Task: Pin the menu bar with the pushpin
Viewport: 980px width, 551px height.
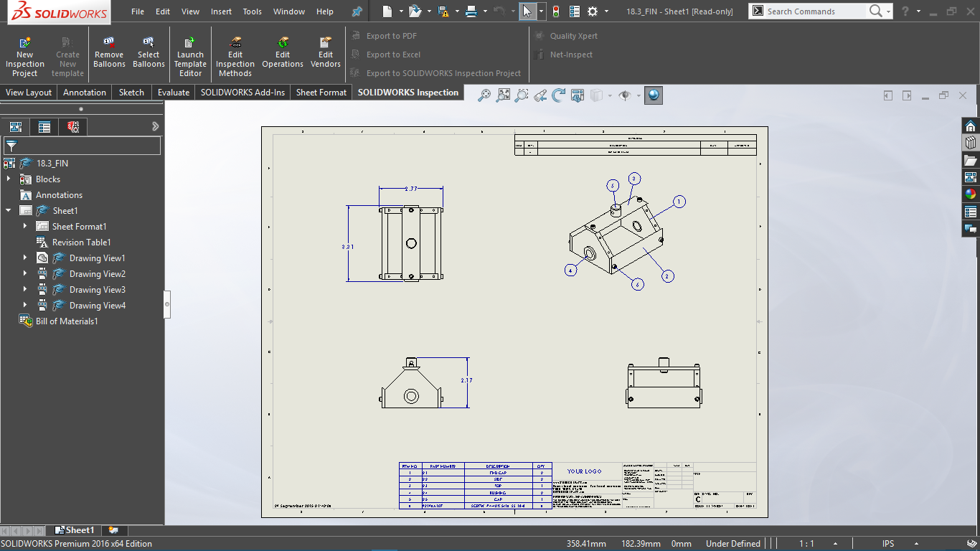Action: 357,11
